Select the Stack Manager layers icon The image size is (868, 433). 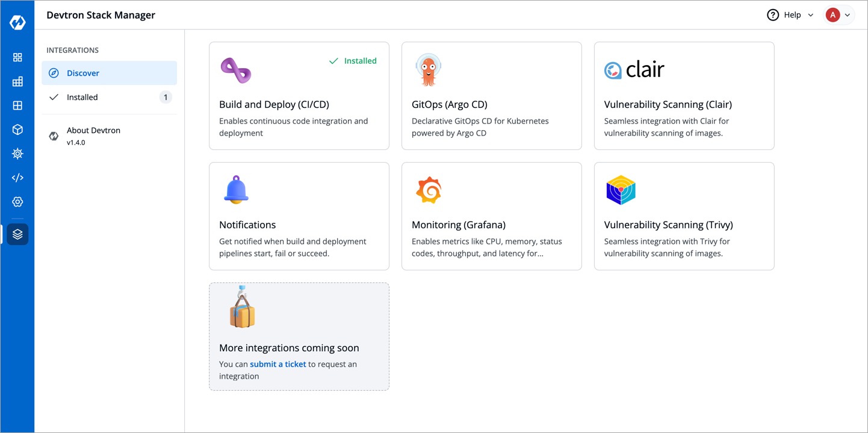pyautogui.click(x=17, y=234)
